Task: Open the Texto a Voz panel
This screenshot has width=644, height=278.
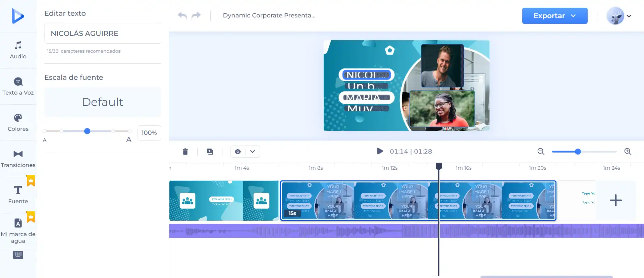Action: (x=18, y=87)
